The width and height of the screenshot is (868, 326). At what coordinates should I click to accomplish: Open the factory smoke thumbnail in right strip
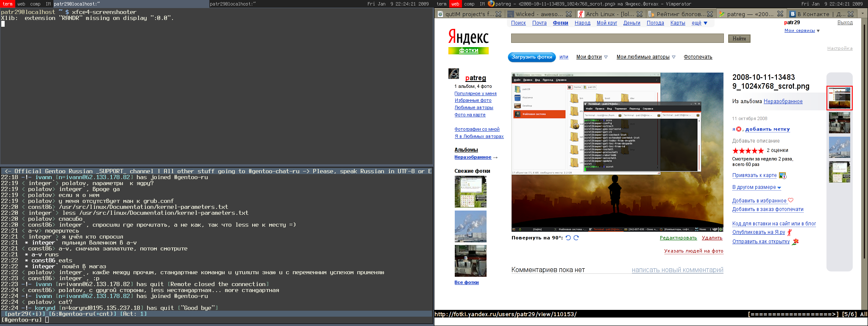pyautogui.click(x=839, y=147)
